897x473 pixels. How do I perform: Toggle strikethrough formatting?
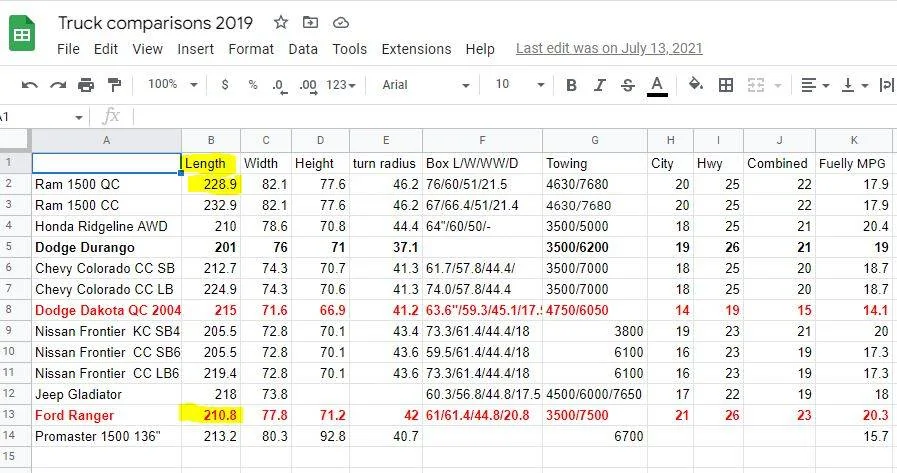pyautogui.click(x=628, y=85)
